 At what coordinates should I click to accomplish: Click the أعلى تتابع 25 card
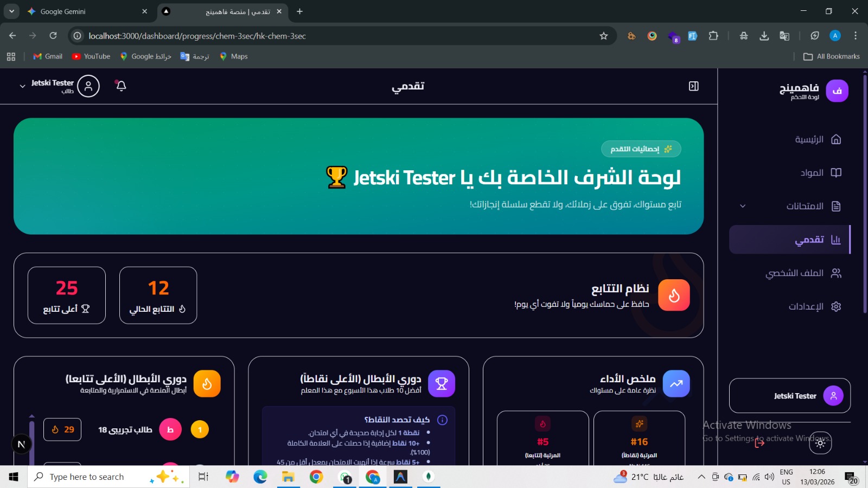tap(67, 296)
